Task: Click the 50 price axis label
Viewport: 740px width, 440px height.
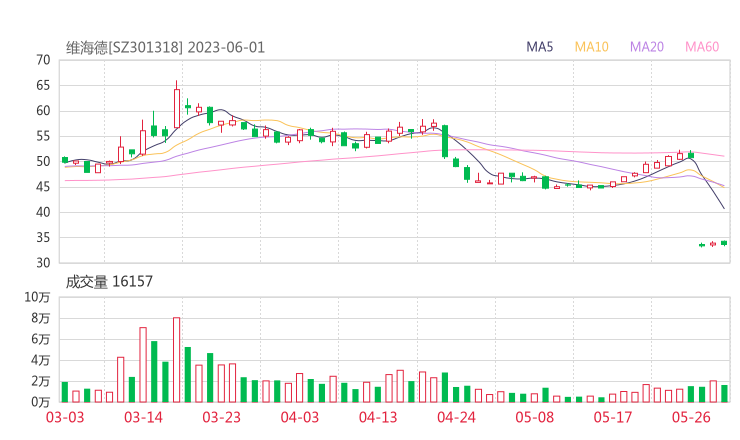Action: tap(43, 161)
